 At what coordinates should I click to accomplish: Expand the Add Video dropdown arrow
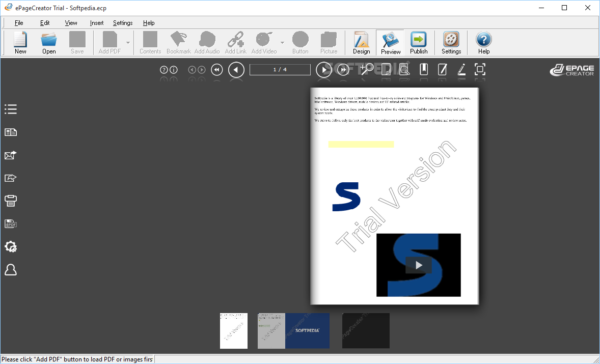[x=282, y=43]
